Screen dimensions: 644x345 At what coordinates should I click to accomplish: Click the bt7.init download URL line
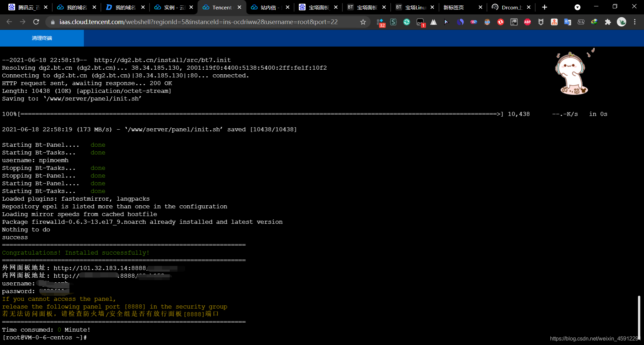click(x=116, y=60)
